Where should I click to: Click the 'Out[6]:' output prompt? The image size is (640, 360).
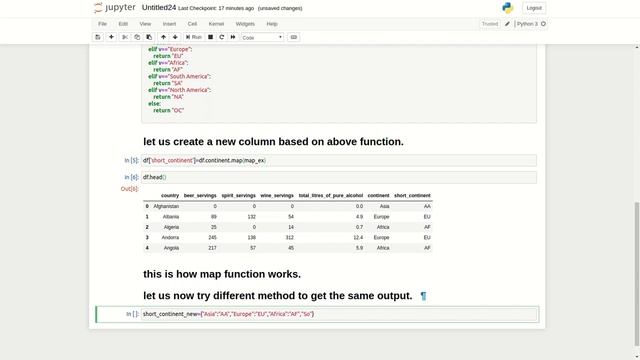pyautogui.click(x=129, y=189)
